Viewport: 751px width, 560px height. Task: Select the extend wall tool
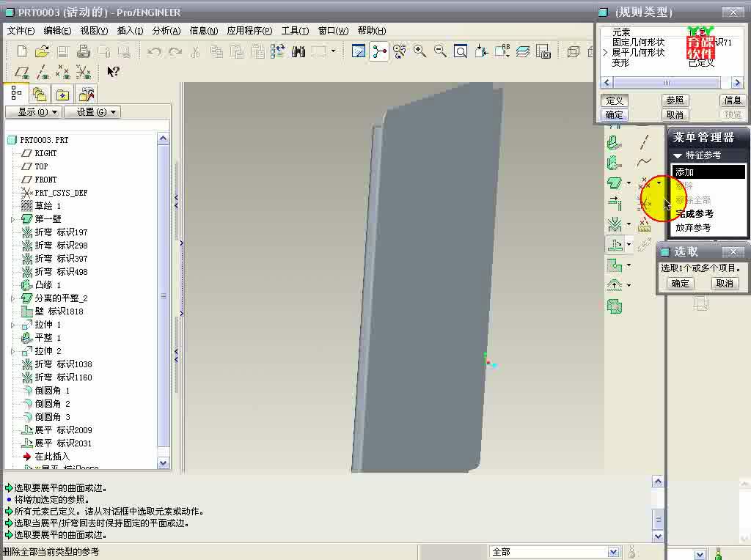615,204
